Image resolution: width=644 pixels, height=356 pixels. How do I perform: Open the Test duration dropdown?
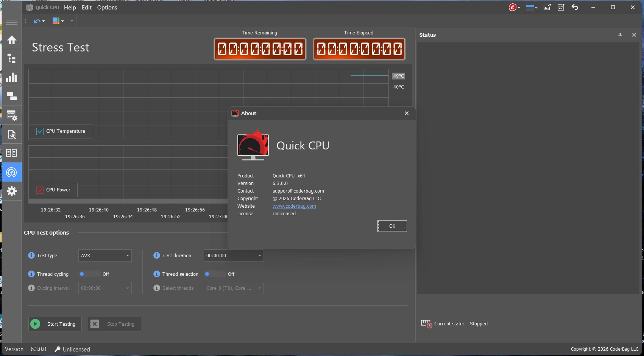[234, 256]
